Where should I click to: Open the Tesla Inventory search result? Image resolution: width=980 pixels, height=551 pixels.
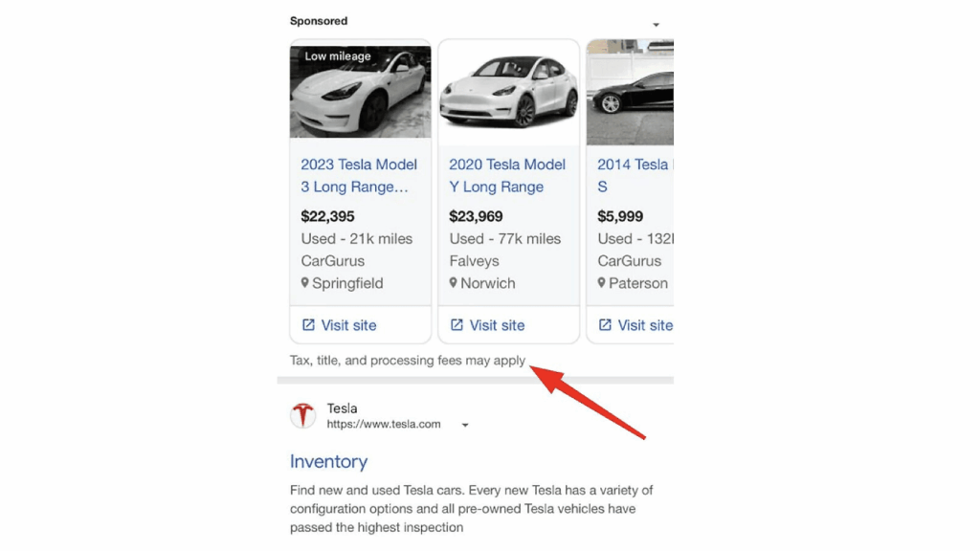tap(328, 461)
